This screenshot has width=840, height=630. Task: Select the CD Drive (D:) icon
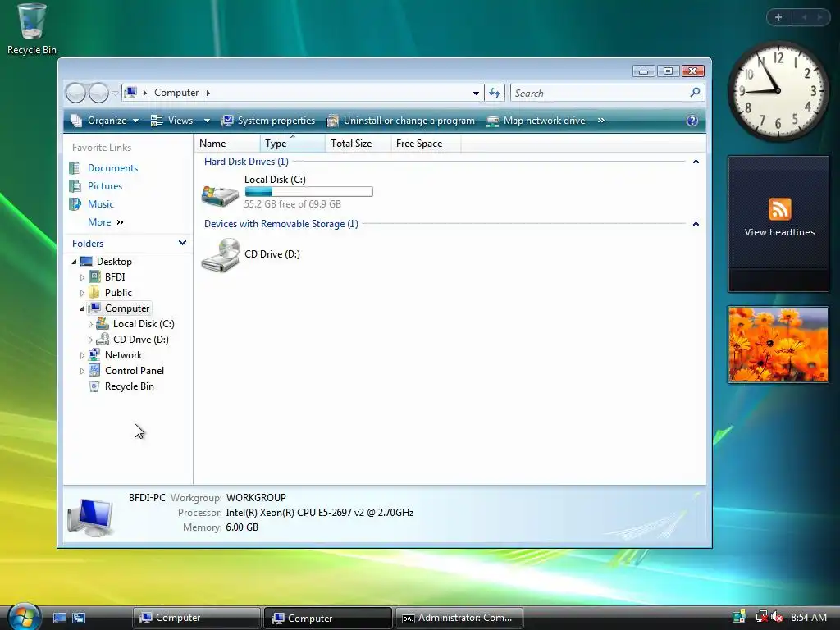pos(220,255)
